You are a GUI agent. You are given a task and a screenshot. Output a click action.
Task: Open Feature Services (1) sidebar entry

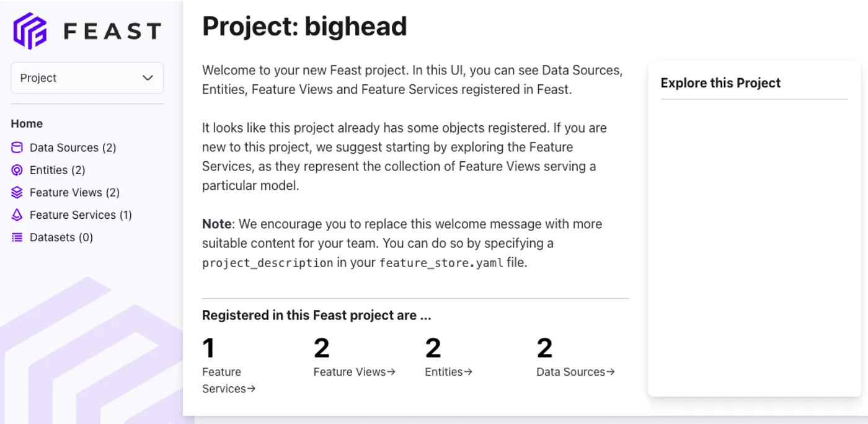coord(81,215)
